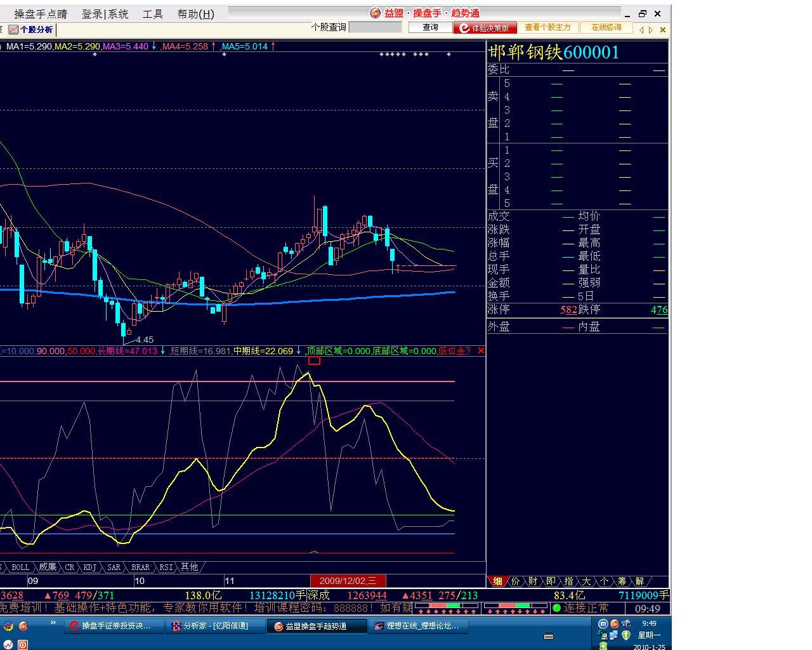Select the BRAR indicator tab
The image size is (812, 650).
click(x=140, y=567)
